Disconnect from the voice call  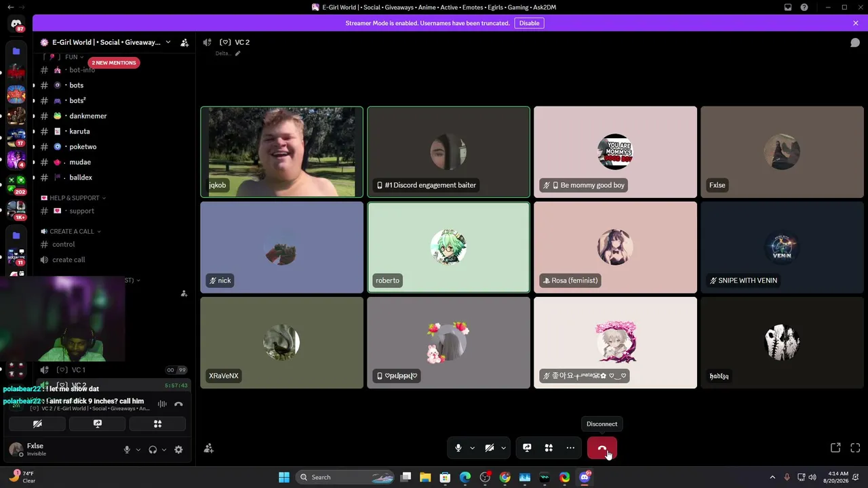[x=601, y=448]
